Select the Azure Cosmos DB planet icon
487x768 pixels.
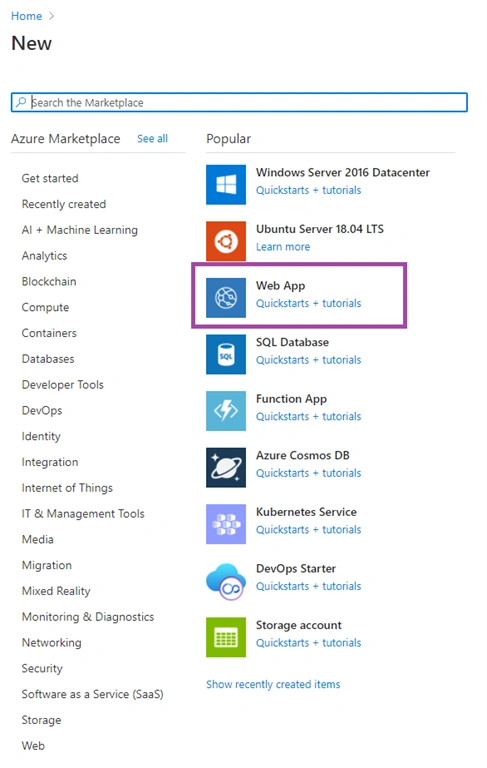point(226,467)
